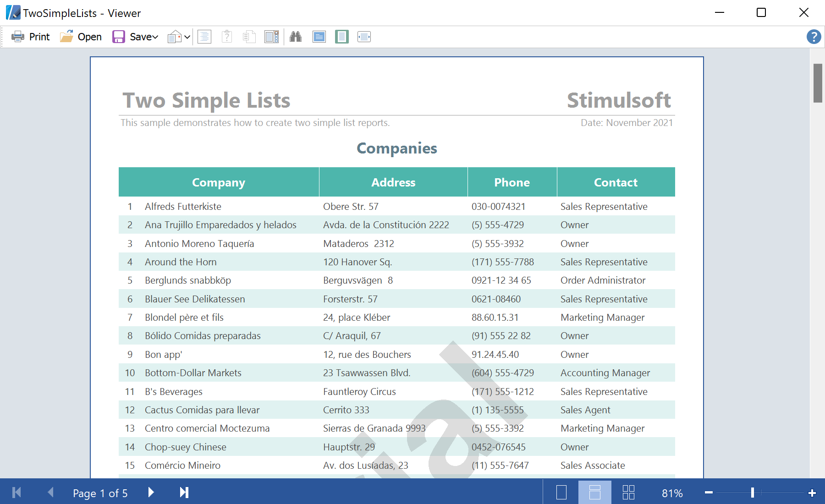Expand the Send Email dropdown arrow

pyautogui.click(x=187, y=37)
